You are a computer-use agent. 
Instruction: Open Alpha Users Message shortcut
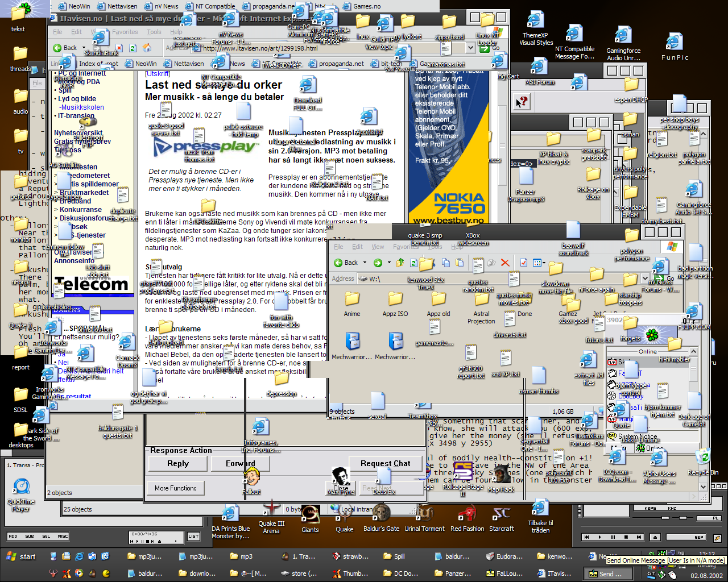[x=659, y=468]
